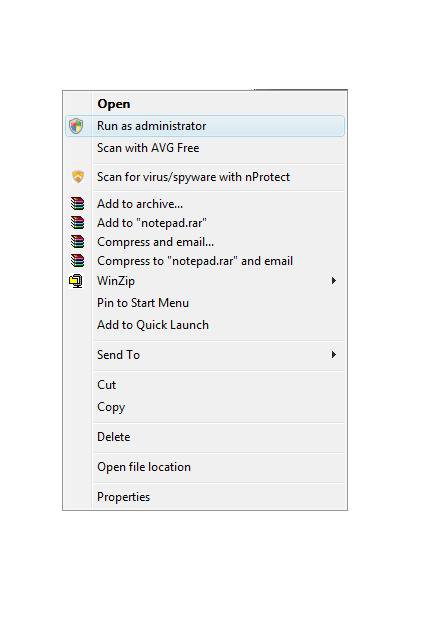Open Properties from the context menu
The height and width of the screenshot is (618, 432).
coord(205,497)
